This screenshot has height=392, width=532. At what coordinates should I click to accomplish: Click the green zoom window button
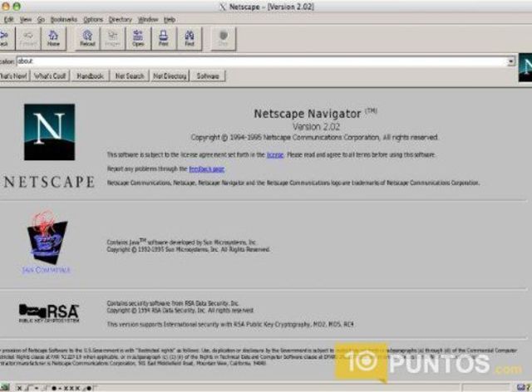pyautogui.click(x=17, y=6)
